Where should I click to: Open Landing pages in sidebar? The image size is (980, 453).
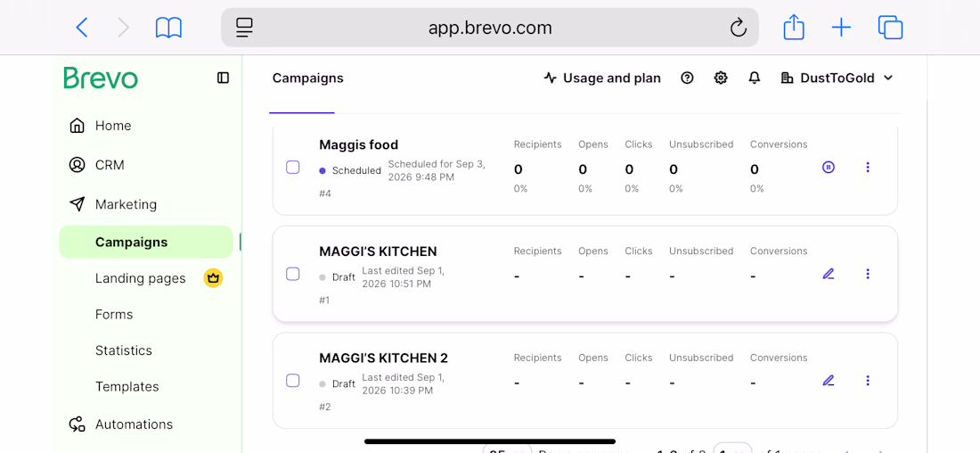pyautogui.click(x=140, y=278)
